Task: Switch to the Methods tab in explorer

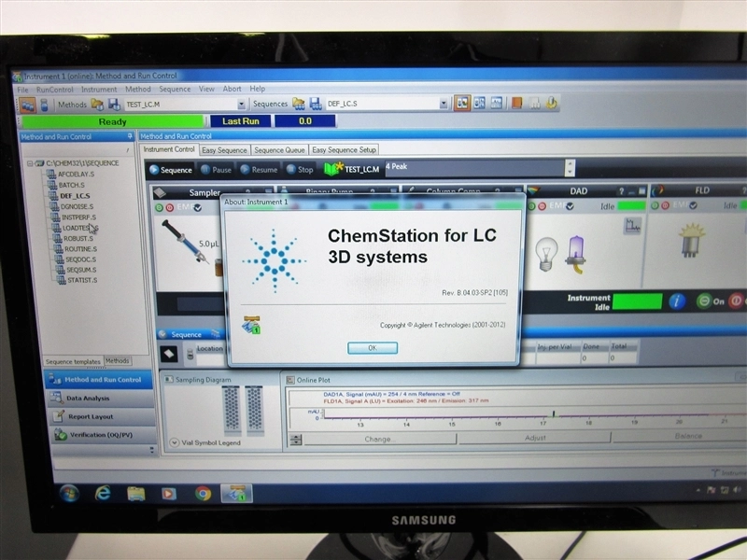Action: (118, 361)
